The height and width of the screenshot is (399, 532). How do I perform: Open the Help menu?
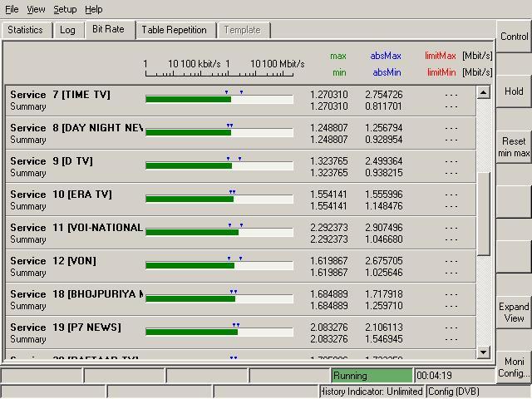[x=94, y=9]
